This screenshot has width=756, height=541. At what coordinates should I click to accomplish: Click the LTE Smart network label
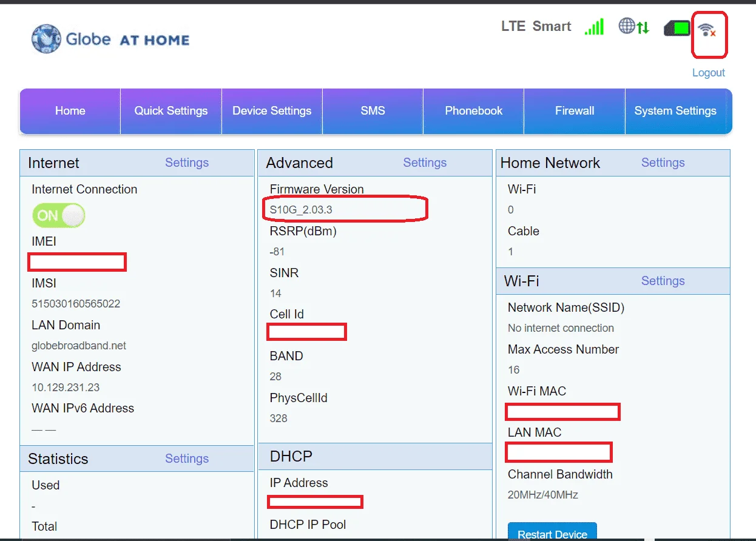click(536, 27)
